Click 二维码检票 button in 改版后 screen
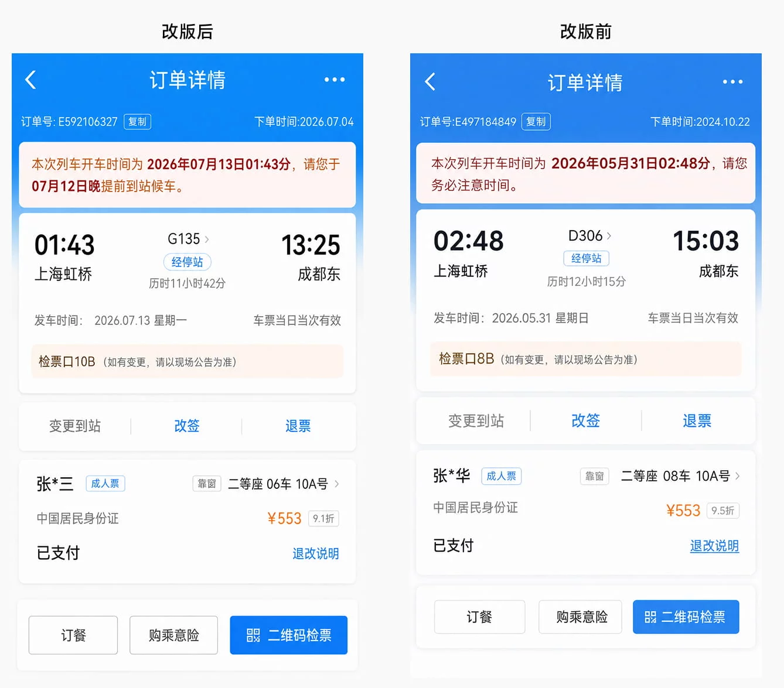The image size is (784, 688). point(289,635)
